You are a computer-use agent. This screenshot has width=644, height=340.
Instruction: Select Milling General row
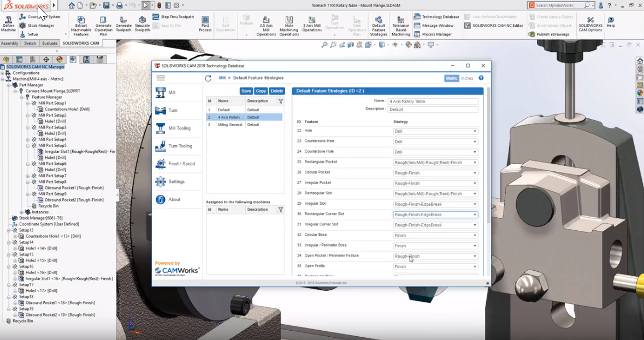pos(244,124)
